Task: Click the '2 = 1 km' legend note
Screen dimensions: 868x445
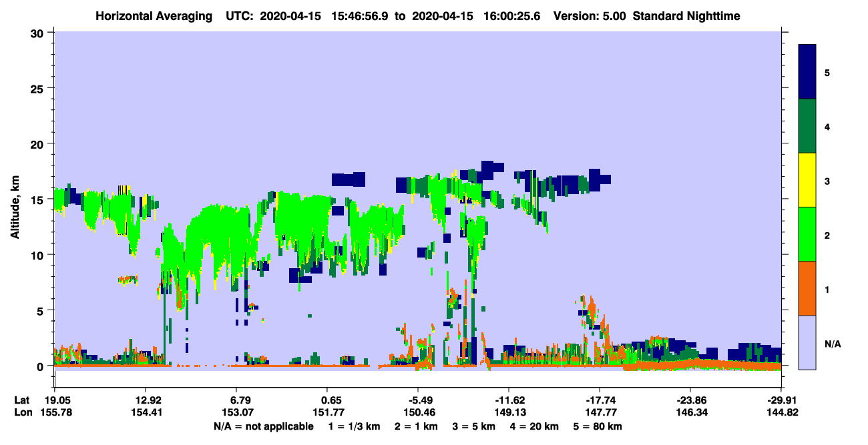Action: (x=417, y=426)
